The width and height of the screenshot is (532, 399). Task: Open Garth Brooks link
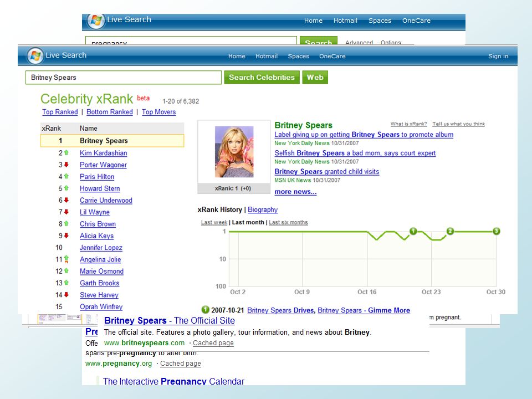point(99,283)
